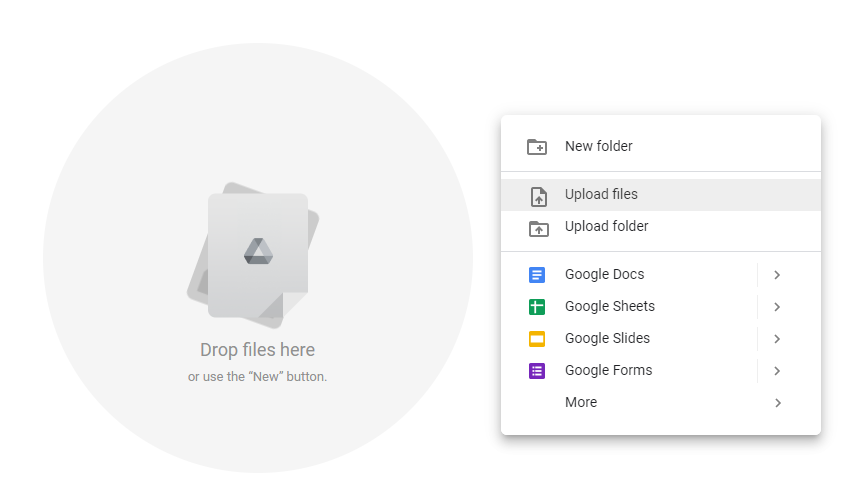Click the green Google Sheets icon
The image size is (852, 503).
tap(537, 307)
